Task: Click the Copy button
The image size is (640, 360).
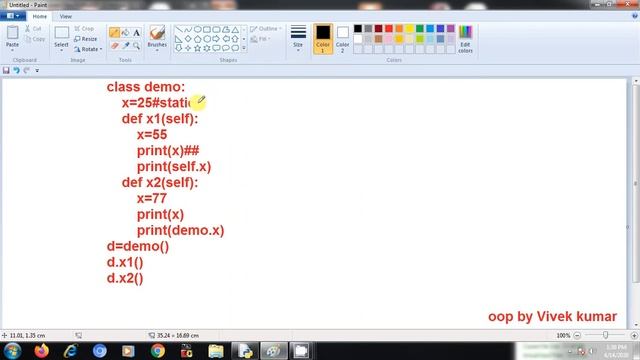Action: (x=35, y=39)
